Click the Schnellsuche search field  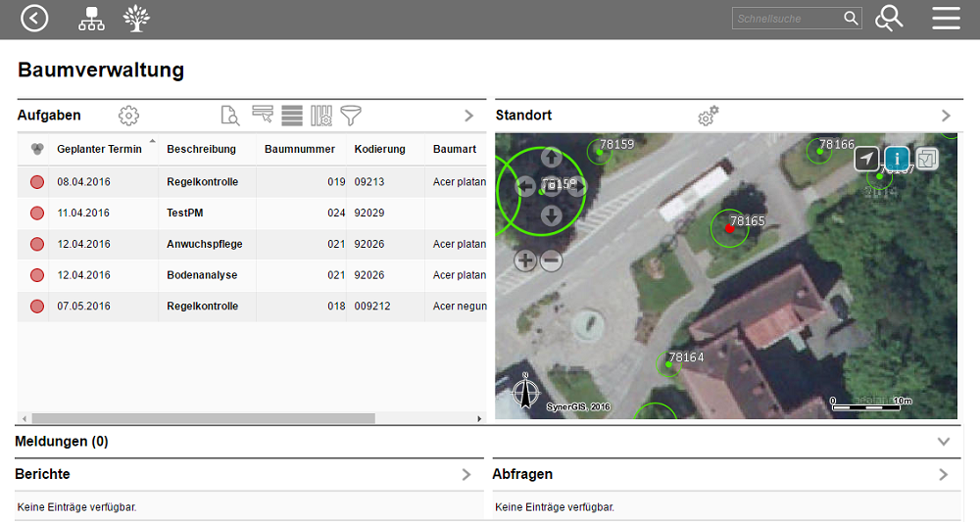tap(787, 19)
